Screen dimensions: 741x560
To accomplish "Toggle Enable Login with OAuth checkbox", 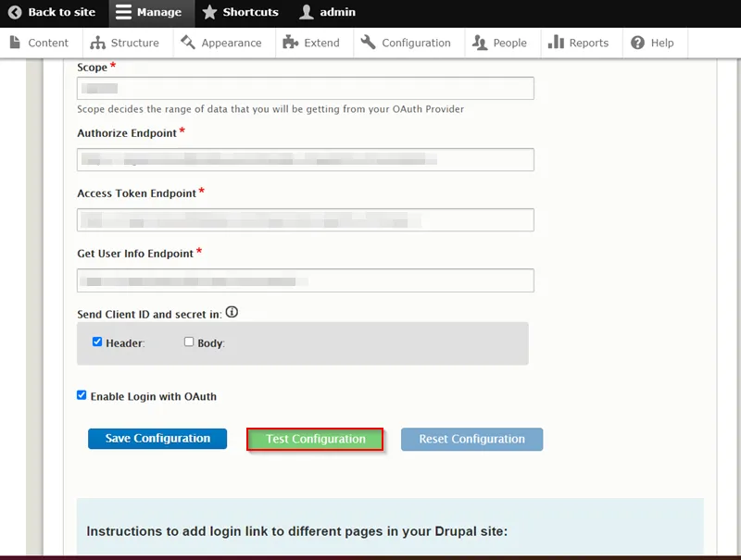I will point(82,395).
